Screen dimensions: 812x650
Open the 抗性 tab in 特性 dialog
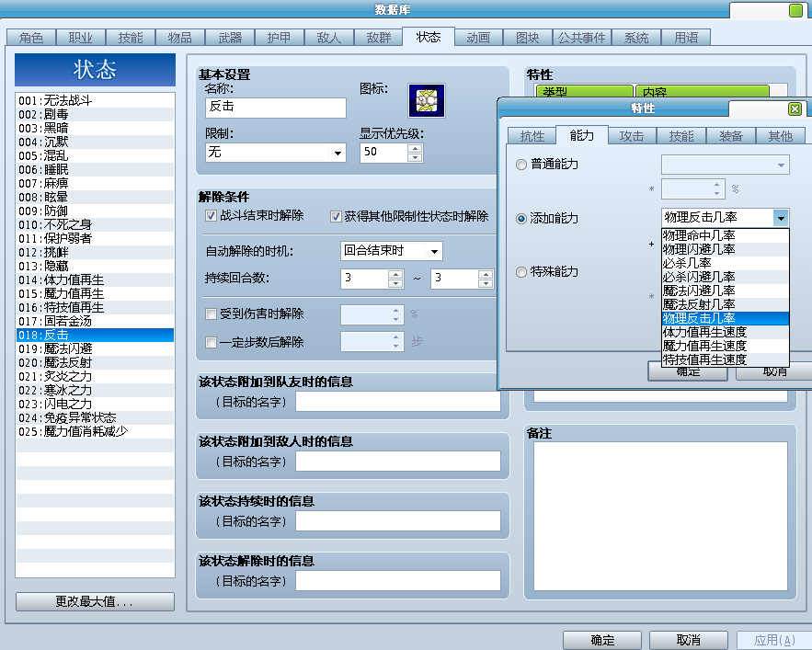pyautogui.click(x=532, y=136)
